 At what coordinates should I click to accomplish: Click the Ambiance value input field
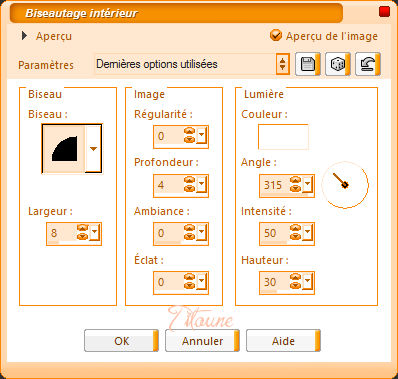(169, 233)
